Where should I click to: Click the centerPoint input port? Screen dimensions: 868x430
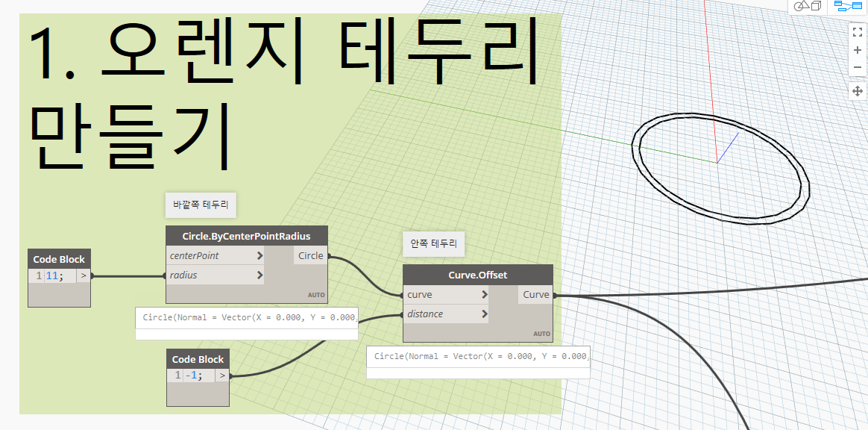(x=216, y=255)
